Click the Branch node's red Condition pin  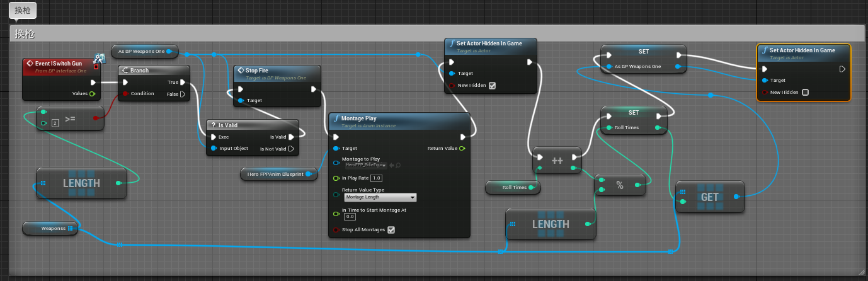pyautogui.click(x=125, y=94)
